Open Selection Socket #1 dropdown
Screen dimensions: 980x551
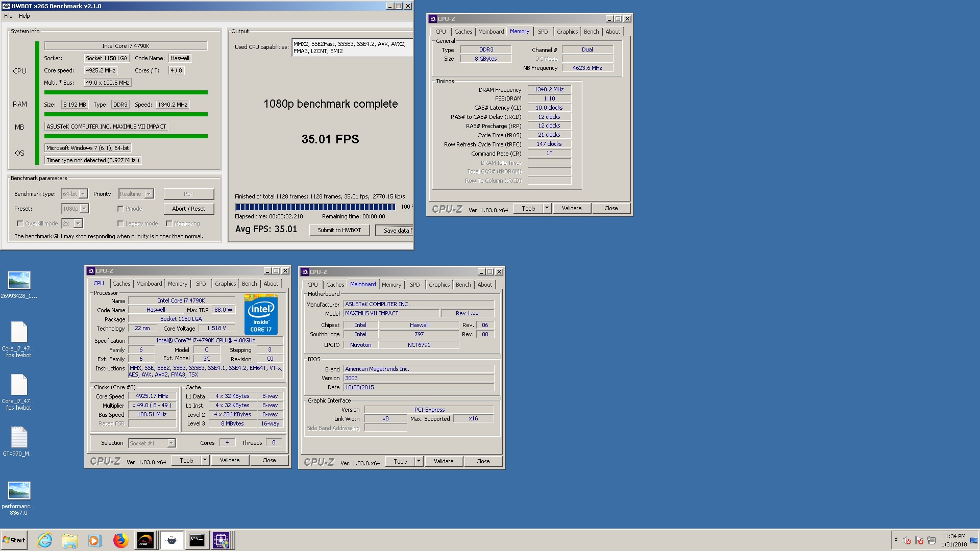click(x=152, y=443)
